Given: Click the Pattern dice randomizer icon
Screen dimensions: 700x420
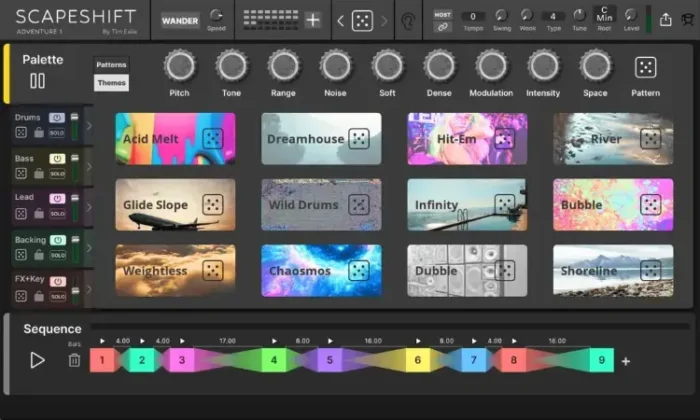Looking at the screenshot, I should (x=646, y=67).
